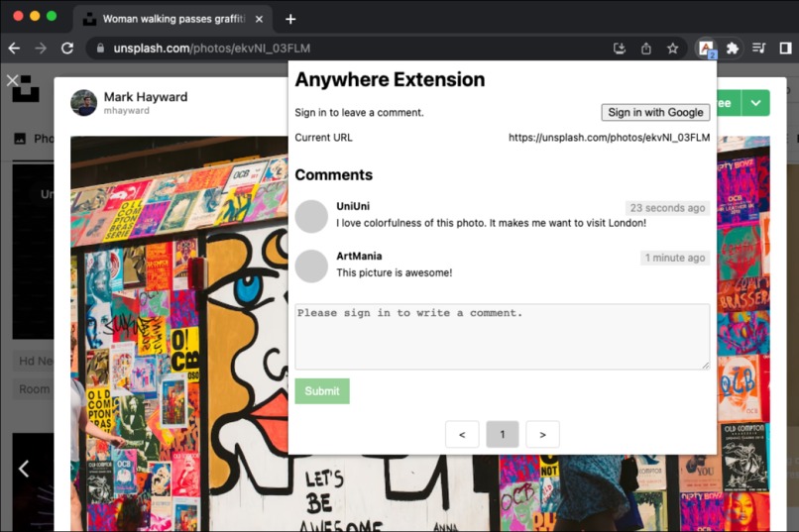Select comments page 1
The height and width of the screenshot is (532, 799).
(503, 434)
